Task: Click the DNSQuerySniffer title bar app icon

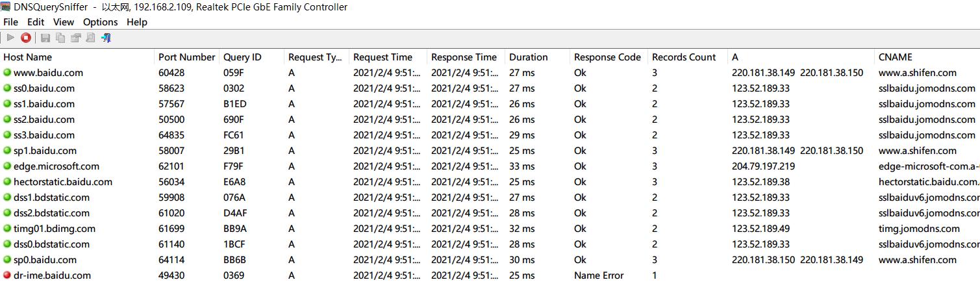Action: click(6, 7)
